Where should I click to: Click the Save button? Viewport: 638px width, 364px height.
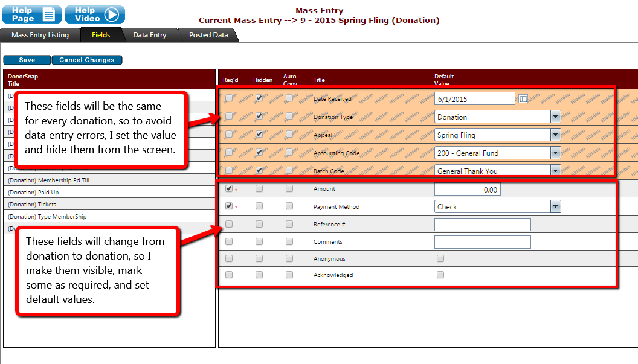27,60
